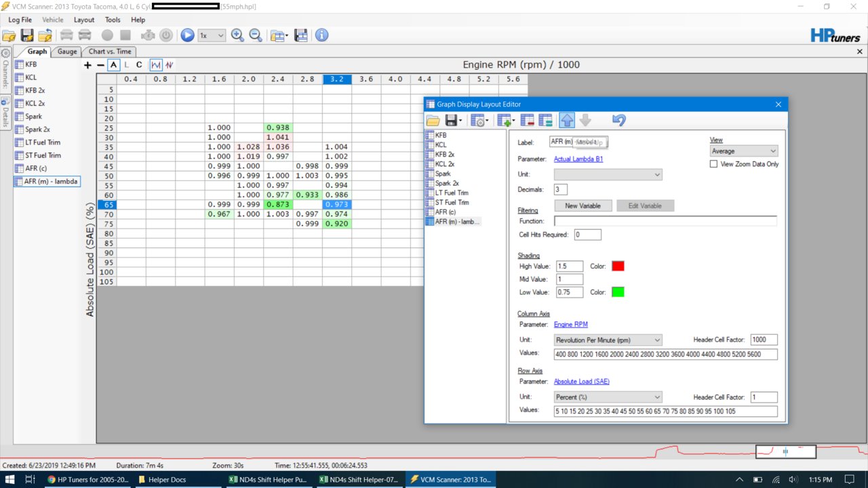Click the add graph icon in Layout Editor

tap(503, 121)
